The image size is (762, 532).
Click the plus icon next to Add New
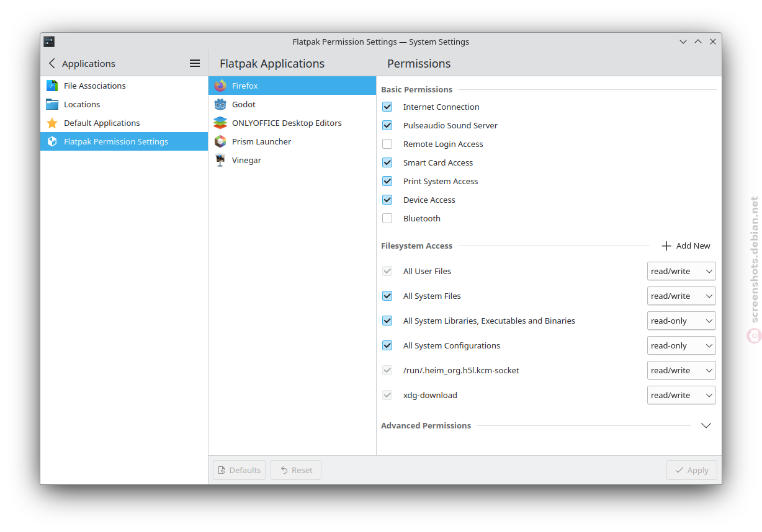(666, 246)
